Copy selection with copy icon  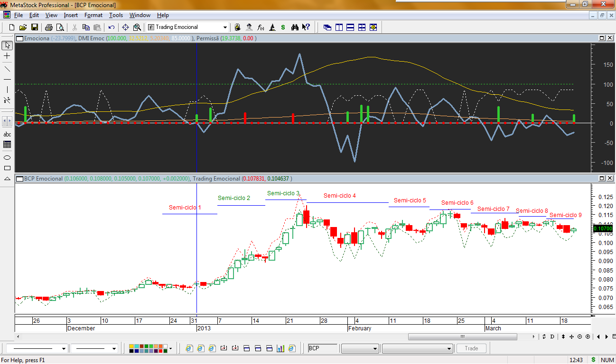tap(86, 27)
